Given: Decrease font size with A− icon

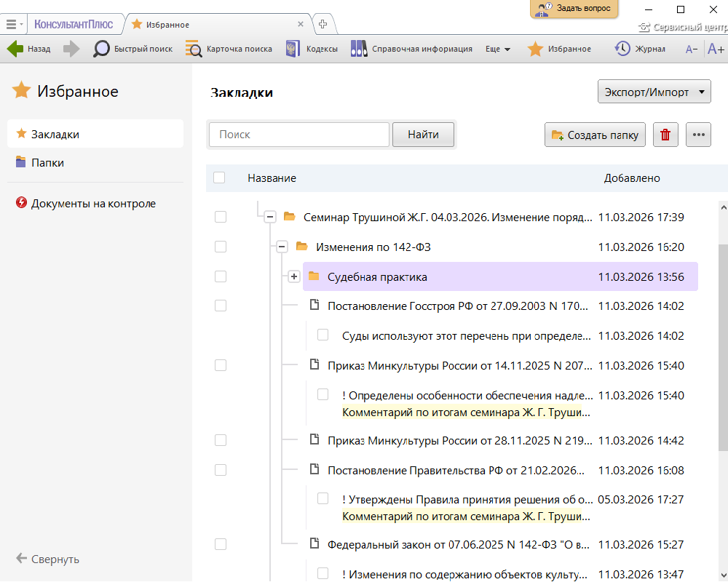Looking at the screenshot, I should click(692, 49).
